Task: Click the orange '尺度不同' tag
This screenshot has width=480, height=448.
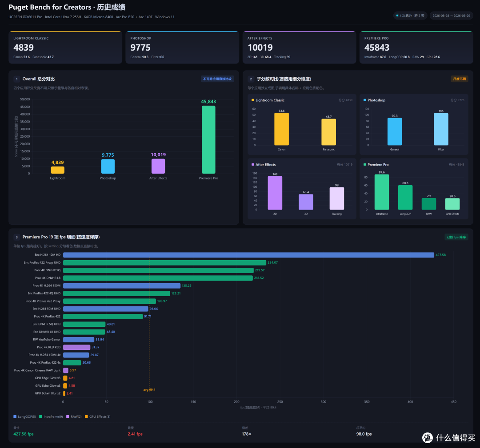Action: (459, 79)
